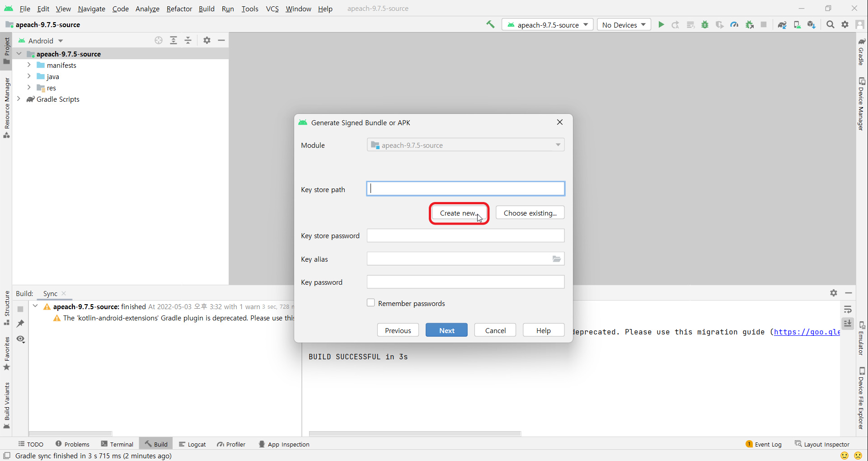
Task: Click the Next button
Action: 446,330
